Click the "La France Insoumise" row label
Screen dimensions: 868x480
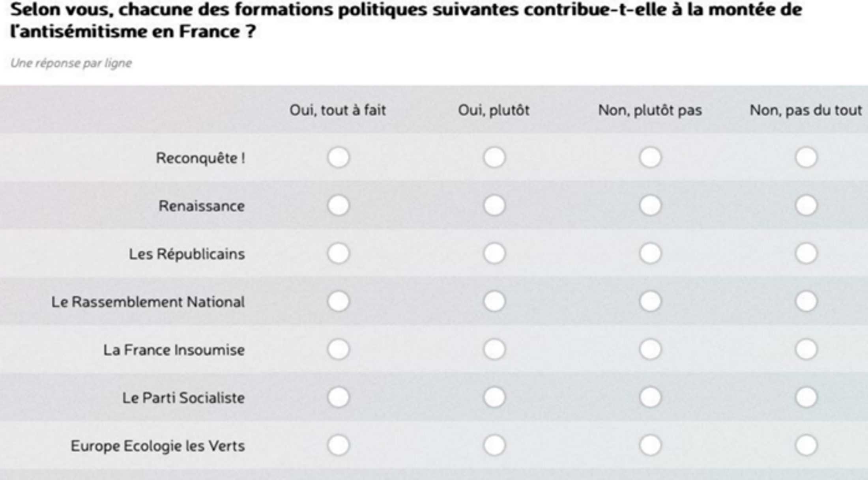(x=174, y=350)
